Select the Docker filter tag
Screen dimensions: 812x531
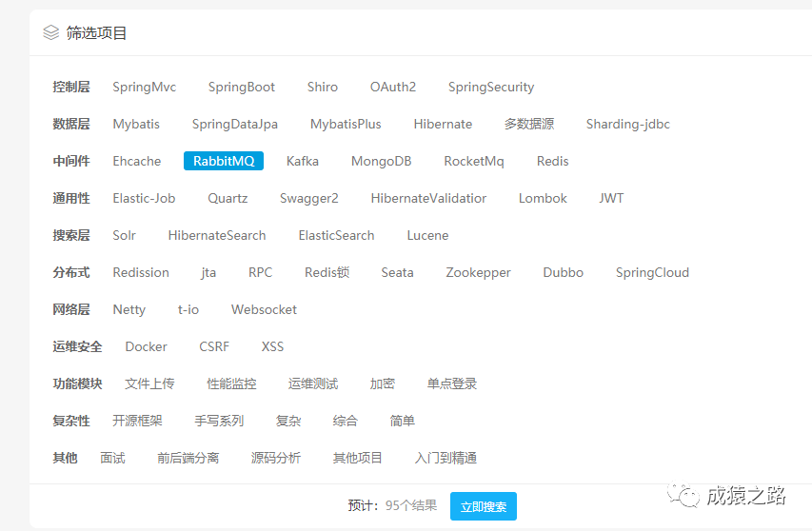coord(146,346)
